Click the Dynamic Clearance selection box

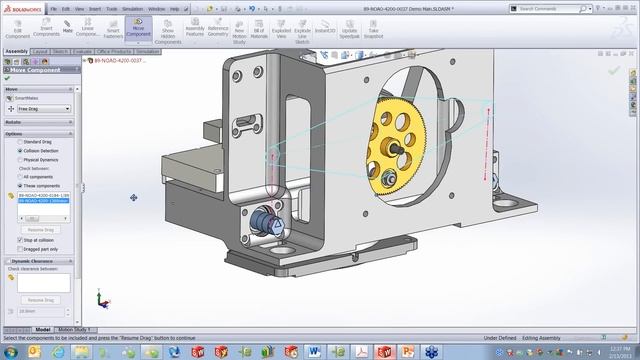(44, 283)
